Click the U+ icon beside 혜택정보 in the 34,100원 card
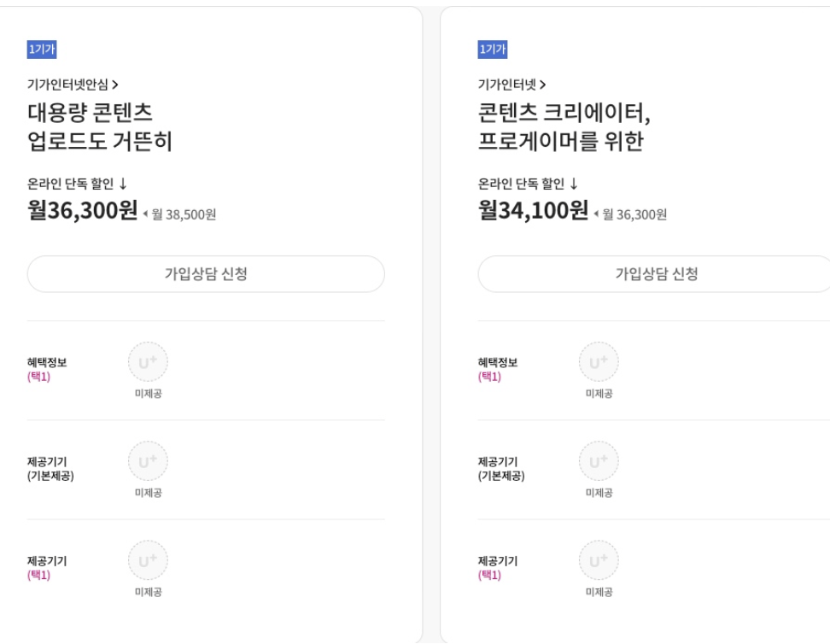Image resolution: width=830 pixels, height=644 pixels. click(599, 362)
